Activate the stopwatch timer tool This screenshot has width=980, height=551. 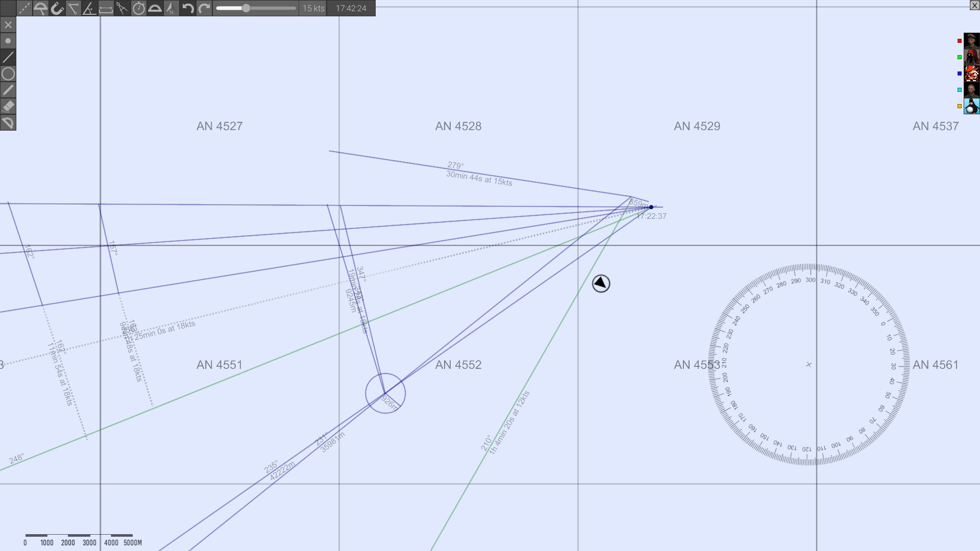[138, 8]
